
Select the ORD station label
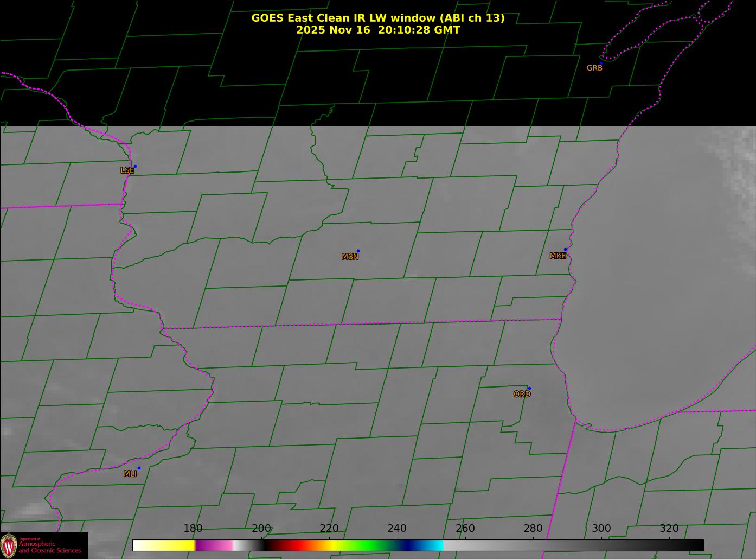(522, 394)
